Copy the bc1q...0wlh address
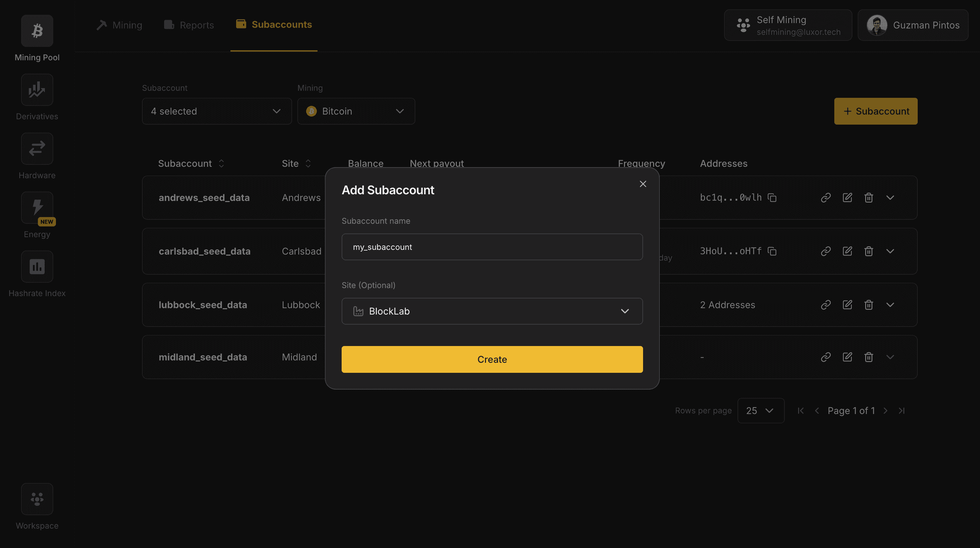This screenshot has width=980, height=548. 773,198
